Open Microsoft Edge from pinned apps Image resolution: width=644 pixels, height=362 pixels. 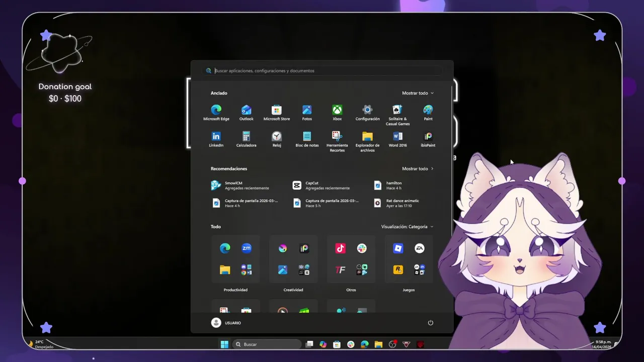216,113
